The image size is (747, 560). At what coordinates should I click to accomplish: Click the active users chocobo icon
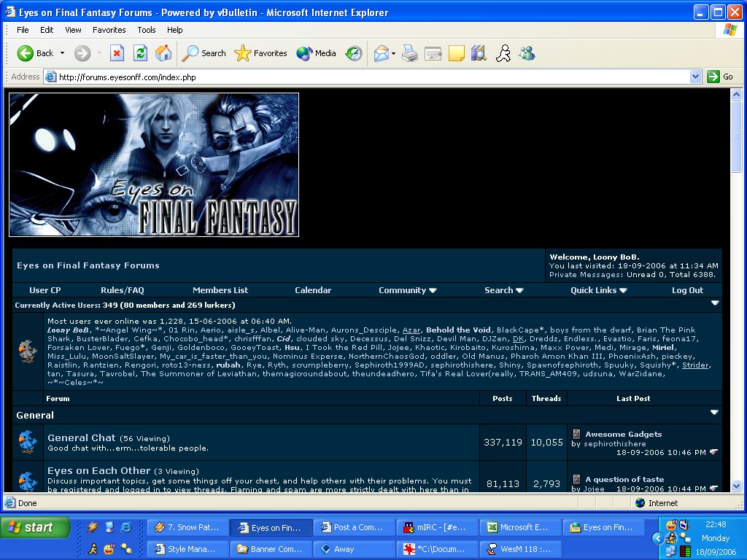(x=28, y=351)
